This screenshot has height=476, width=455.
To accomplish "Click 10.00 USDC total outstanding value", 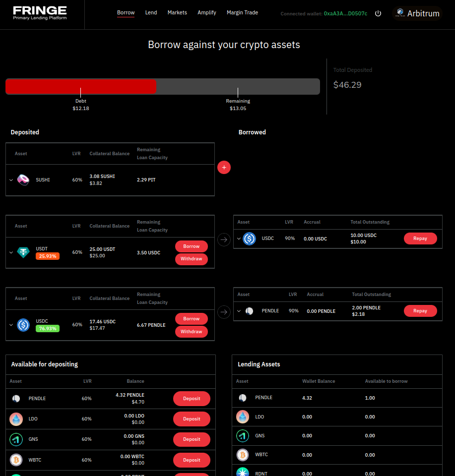I will [x=364, y=235].
